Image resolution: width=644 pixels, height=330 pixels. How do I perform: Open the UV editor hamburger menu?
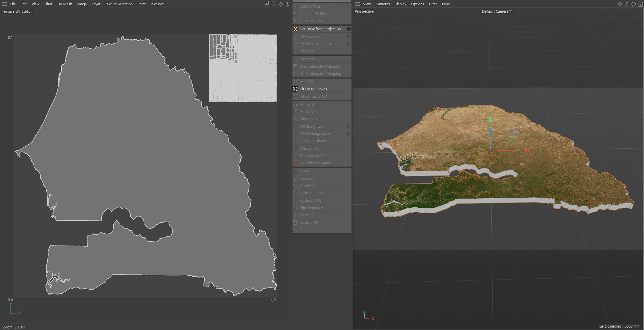tap(4, 4)
